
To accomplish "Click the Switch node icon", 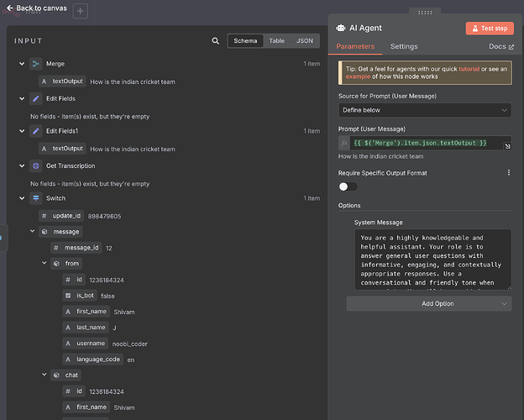I will 36,198.
